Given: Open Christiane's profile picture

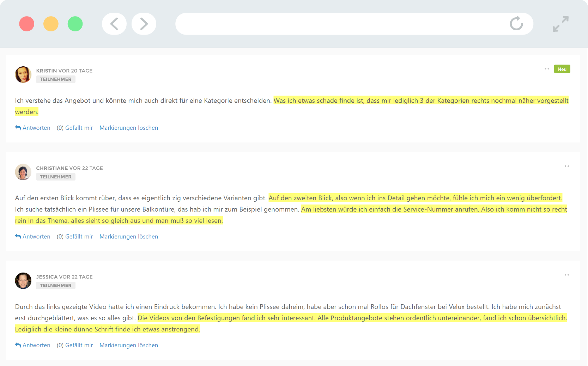Looking at the screenshot, I should pyautogui.click(x=23, y=172).
